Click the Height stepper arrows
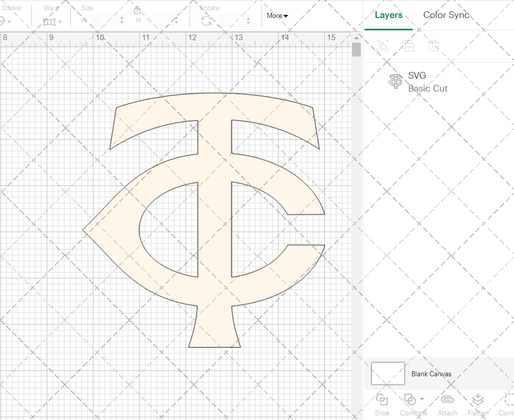 pyautogui.click(x=176, y=21)
